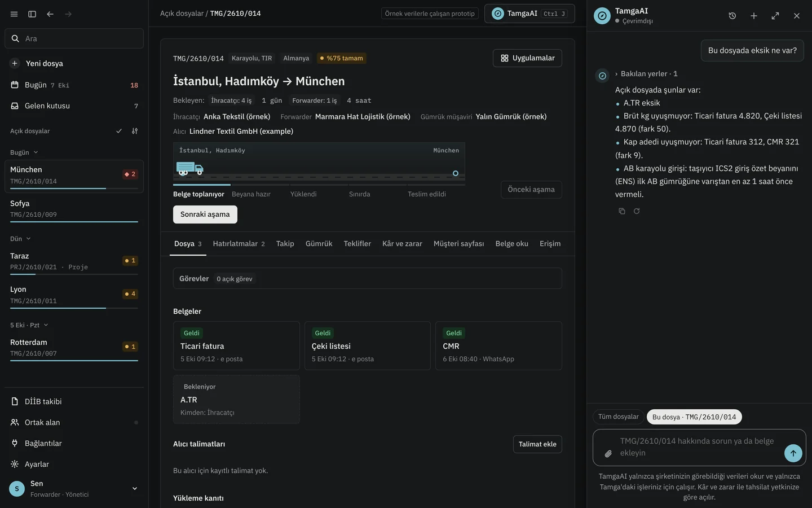The width and height of the screenshot is (812, 508).
Task: Open DİİB takibi document icon
Action: (15, 401)
